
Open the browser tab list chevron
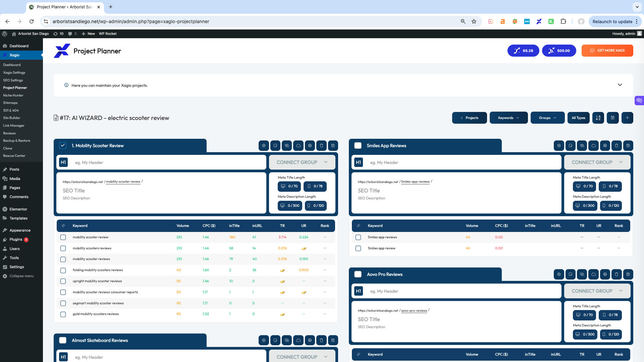[x=637, y=7]
